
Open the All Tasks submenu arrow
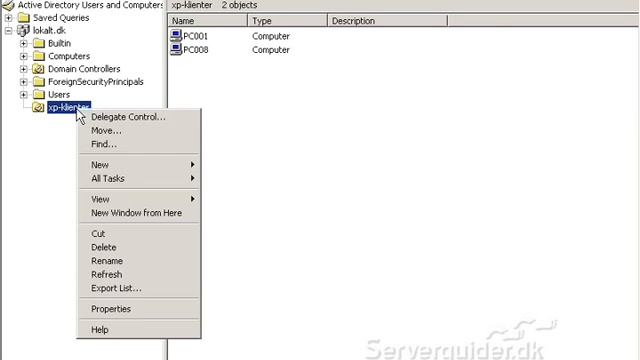pyautogui.click(x=192, y=178)
